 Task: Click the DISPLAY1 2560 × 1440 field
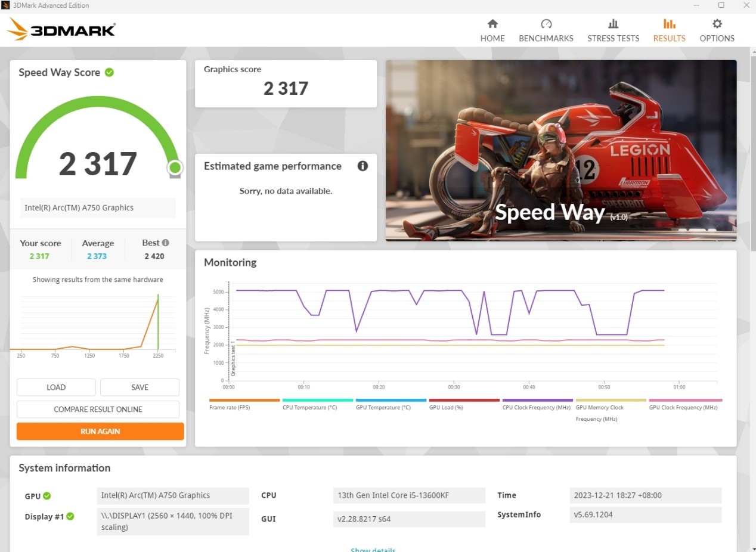(173, 522)
